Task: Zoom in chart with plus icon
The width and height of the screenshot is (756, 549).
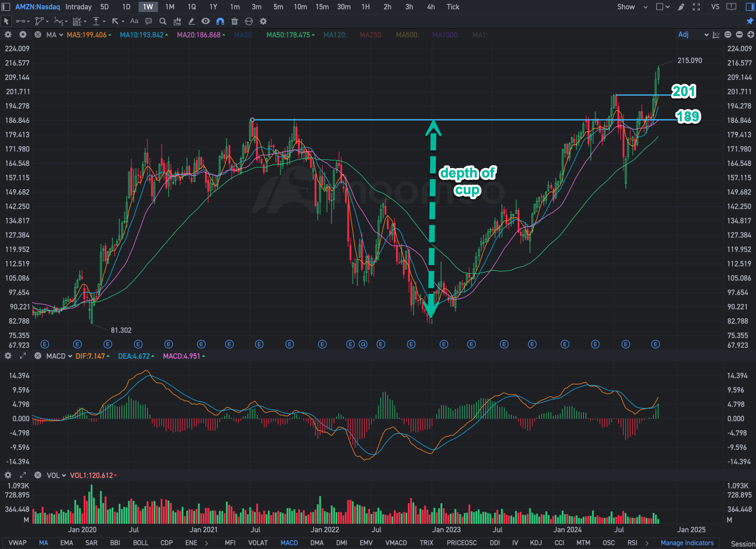Action: [x=750, y=34]
